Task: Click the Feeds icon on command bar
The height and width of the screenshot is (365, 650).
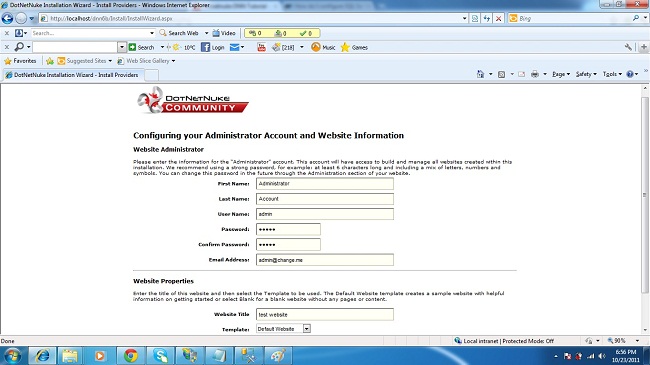Action: (501, 74)
